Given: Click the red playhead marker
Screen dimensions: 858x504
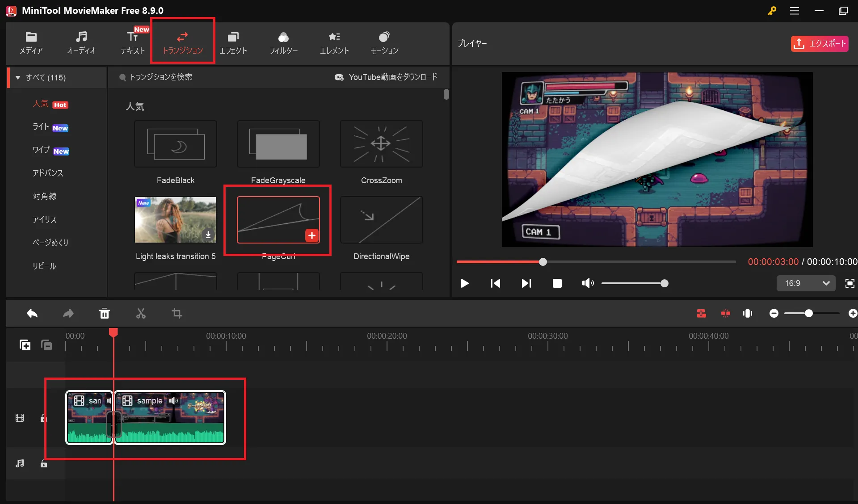Looking at the screenshot, I should (x=114, y=332).
